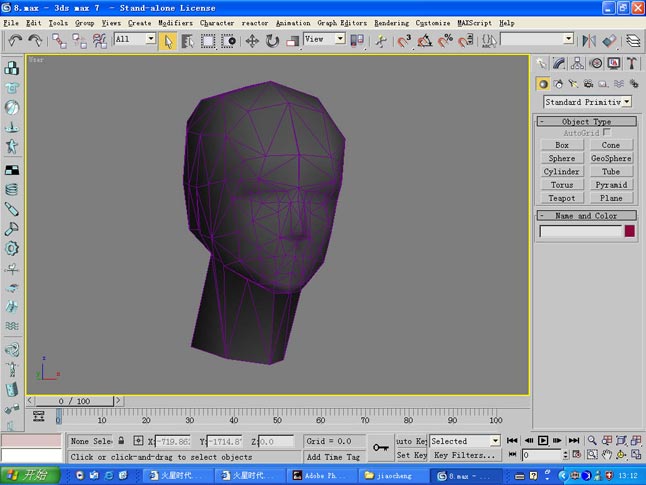Toggle Angle Snap icon
The image size is (646, 485).
[x=425, y=40]
